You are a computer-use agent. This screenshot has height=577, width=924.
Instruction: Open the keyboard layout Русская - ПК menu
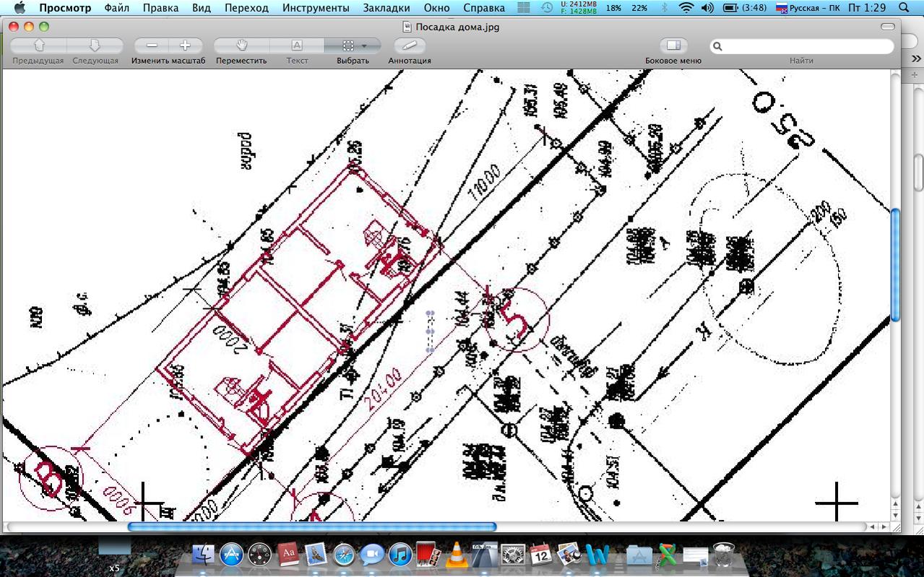808,8
